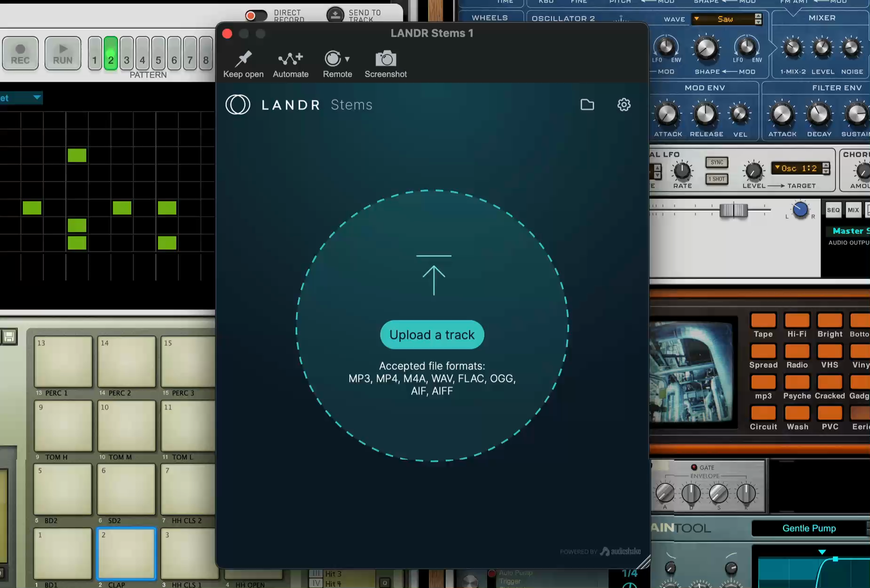Screen dimensions: 870x588
Task: Click the Mixer LEVEL knob on the synth
Action: pyautogui.click(x=822, y=48)
